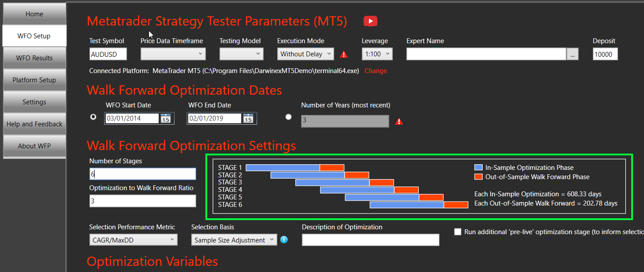This screenshot has width=644, height=272.
Task: Enable the additional 'pre-live' optimization stage checkbox
Action: pyautogui.click(x=458, y=232)
